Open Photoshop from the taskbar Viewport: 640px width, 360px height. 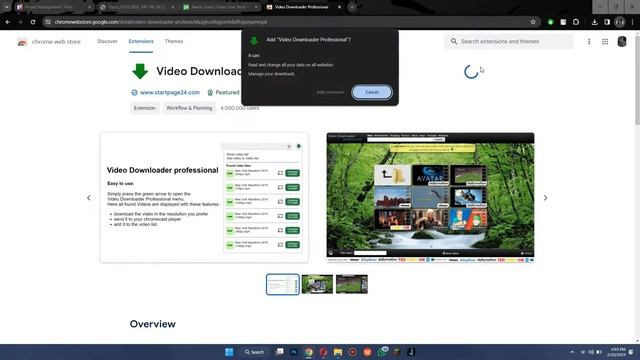(294, 352)
